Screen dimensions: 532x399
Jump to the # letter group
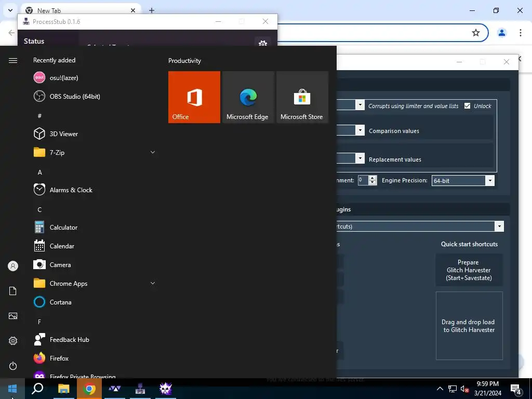pos(39,116)
